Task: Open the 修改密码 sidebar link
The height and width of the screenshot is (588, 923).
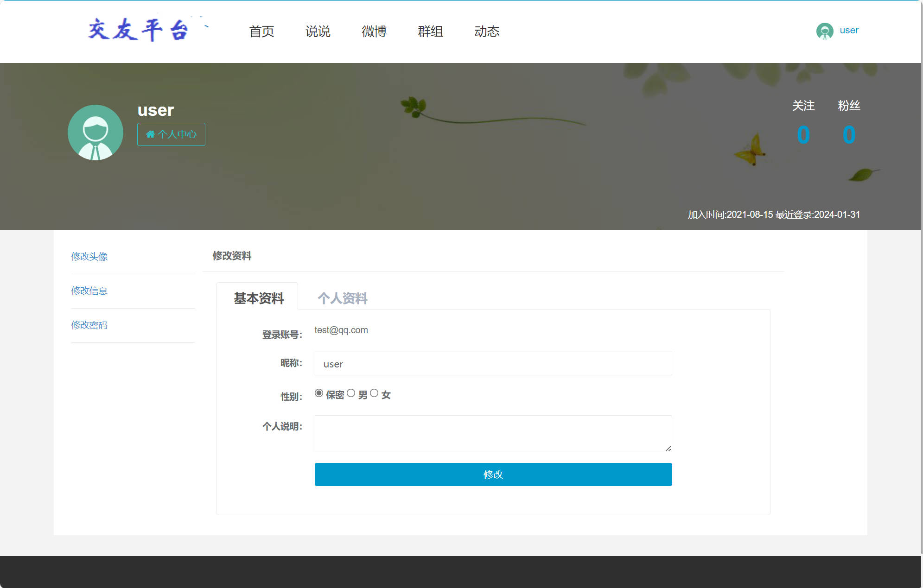Action: pyautogui.click(x=89, y=325)
